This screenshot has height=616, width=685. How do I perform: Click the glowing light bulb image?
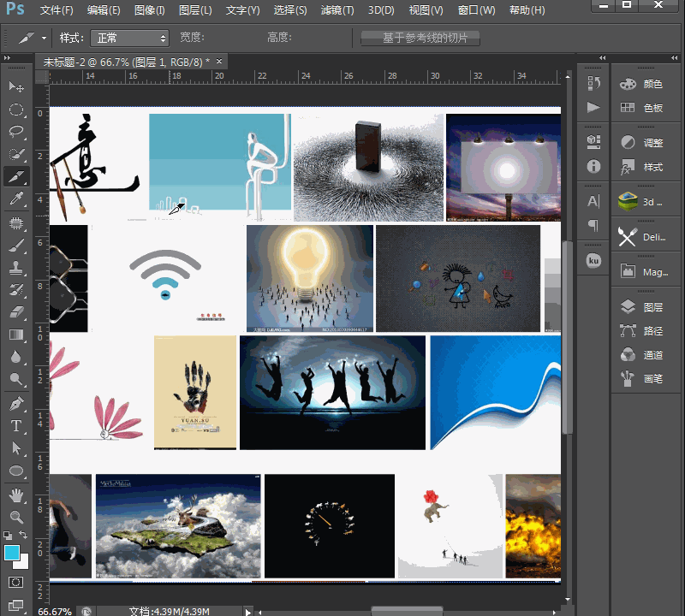(310, 278)
